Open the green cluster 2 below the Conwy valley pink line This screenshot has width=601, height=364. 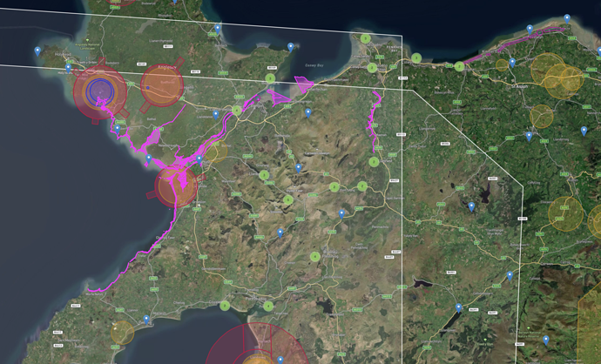pos(374,162)
